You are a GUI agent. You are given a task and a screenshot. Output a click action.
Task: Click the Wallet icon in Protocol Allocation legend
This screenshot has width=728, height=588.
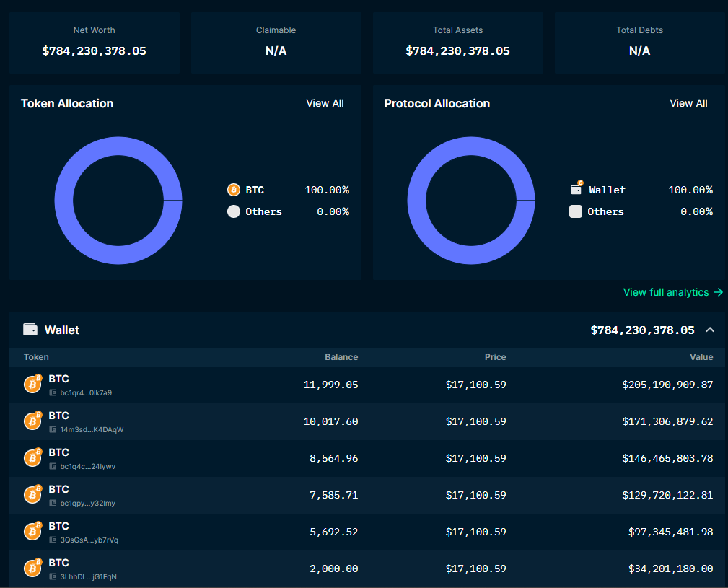(576, 190)
